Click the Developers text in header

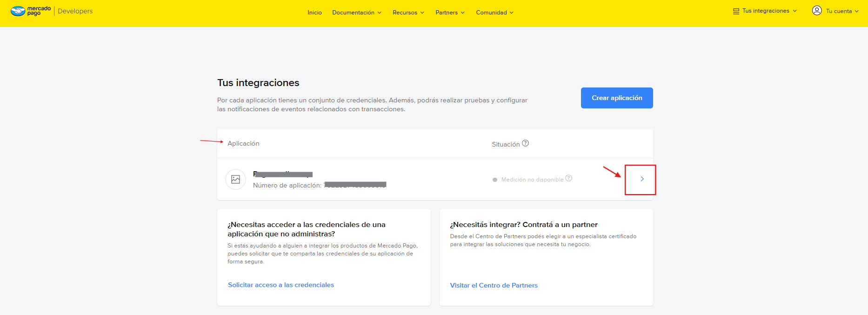[75, 11]
